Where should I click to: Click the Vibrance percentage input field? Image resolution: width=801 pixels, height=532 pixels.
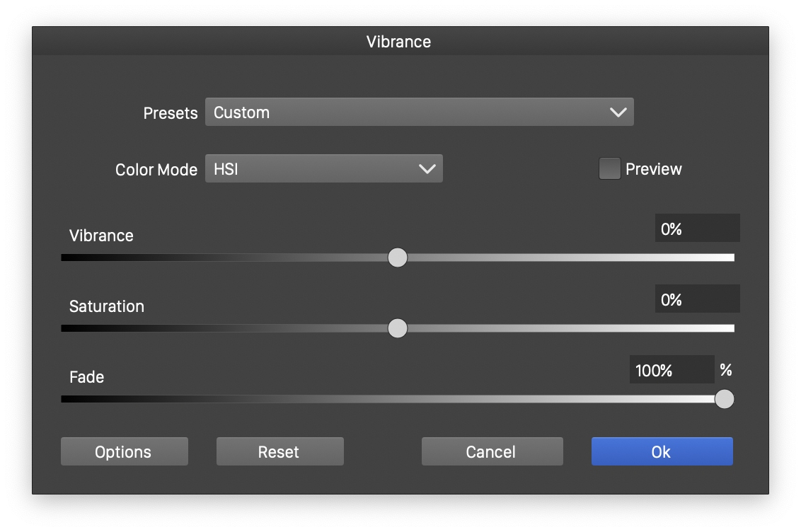point(697,229)
